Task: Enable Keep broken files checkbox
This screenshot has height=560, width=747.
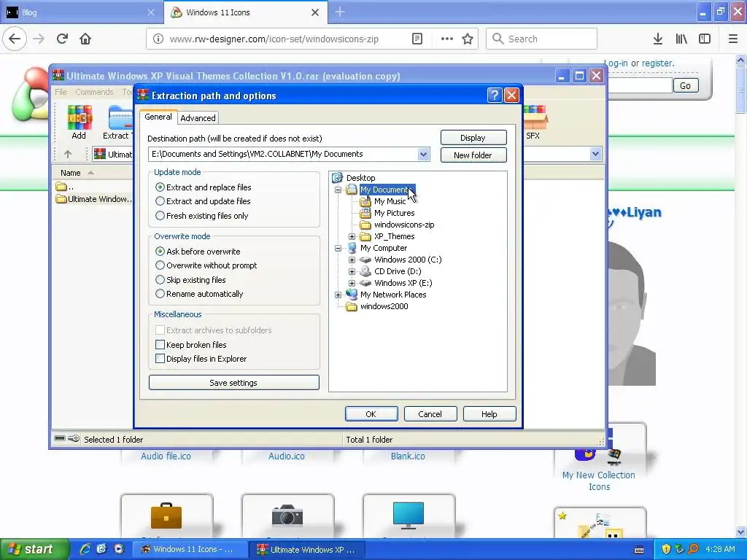Action: (160, 344)
